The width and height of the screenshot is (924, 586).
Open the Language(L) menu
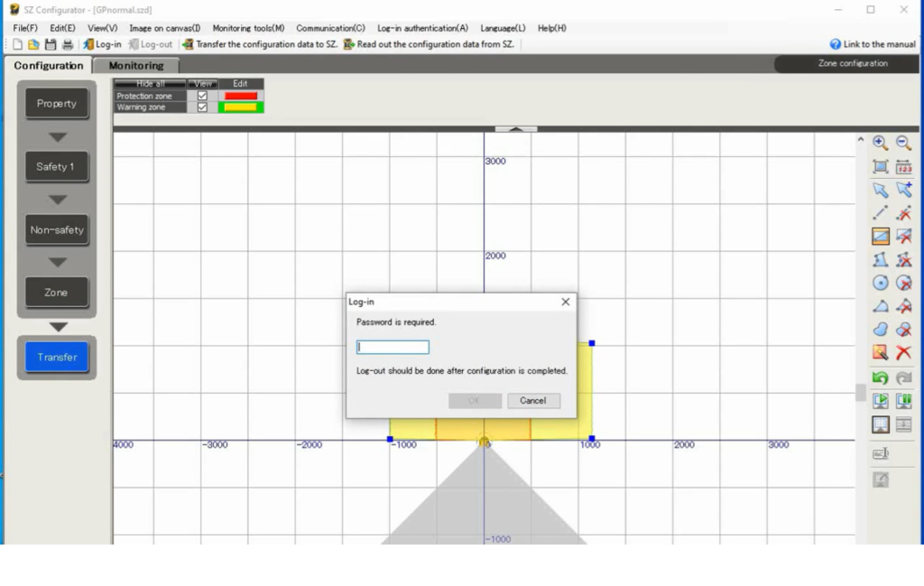[x=503, y=28]
